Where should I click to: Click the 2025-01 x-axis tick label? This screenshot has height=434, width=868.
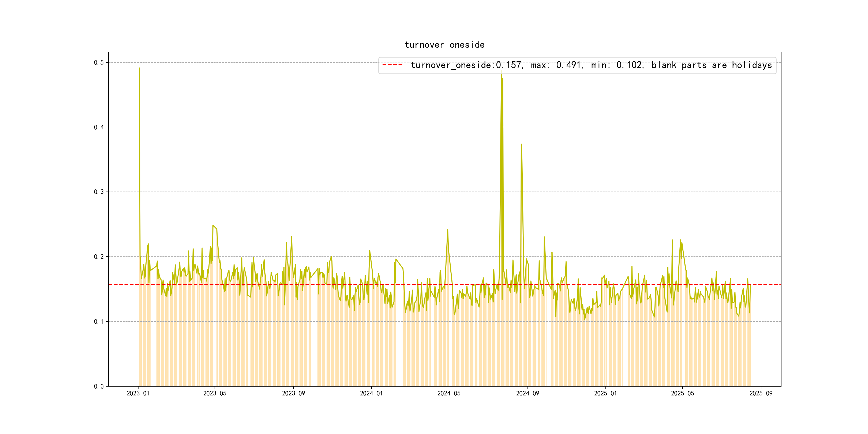point(605,393)
